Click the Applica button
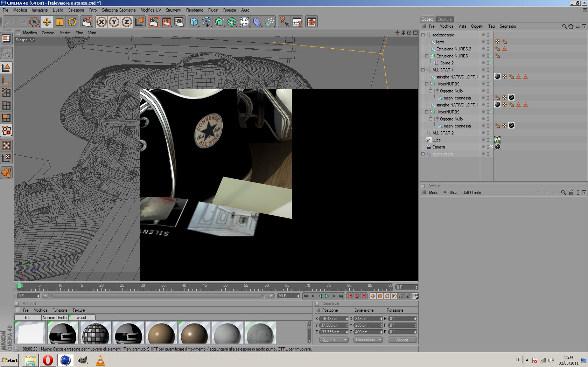Viewport: 588px width, 367px height. click(x=402, y=340)
